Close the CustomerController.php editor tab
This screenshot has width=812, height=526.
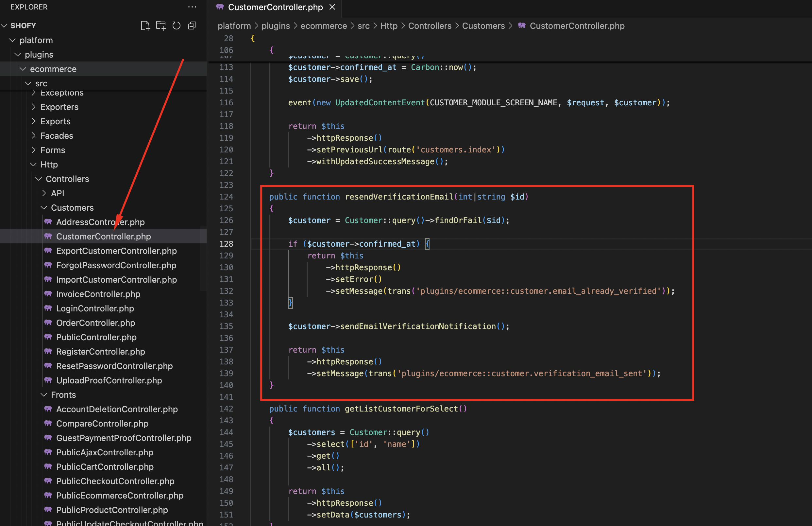point(332,7)
